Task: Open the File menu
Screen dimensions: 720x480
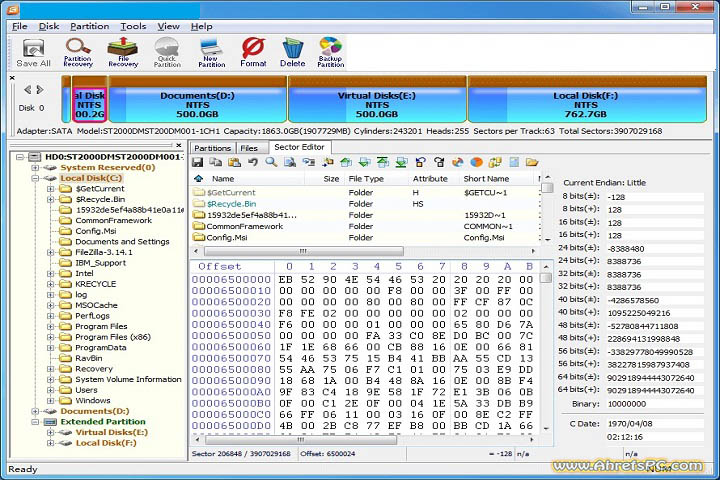Action: (19, 26)
